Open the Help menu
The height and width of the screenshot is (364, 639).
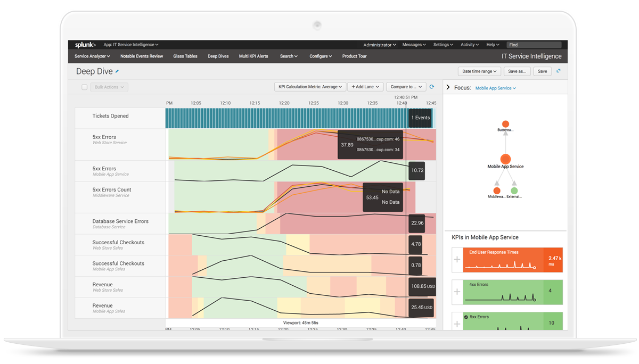pyautogui.click(x=493, y=45)
